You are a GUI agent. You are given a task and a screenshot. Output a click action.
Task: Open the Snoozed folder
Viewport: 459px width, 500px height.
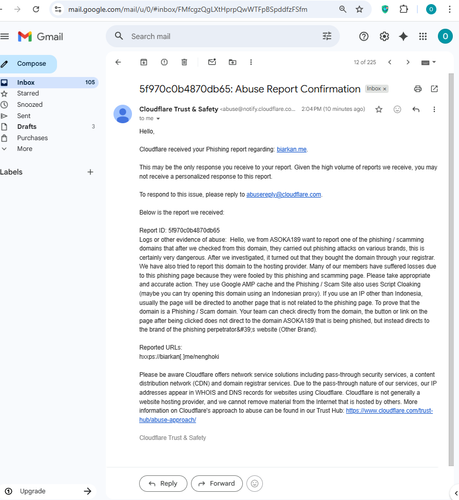point(30,105)
